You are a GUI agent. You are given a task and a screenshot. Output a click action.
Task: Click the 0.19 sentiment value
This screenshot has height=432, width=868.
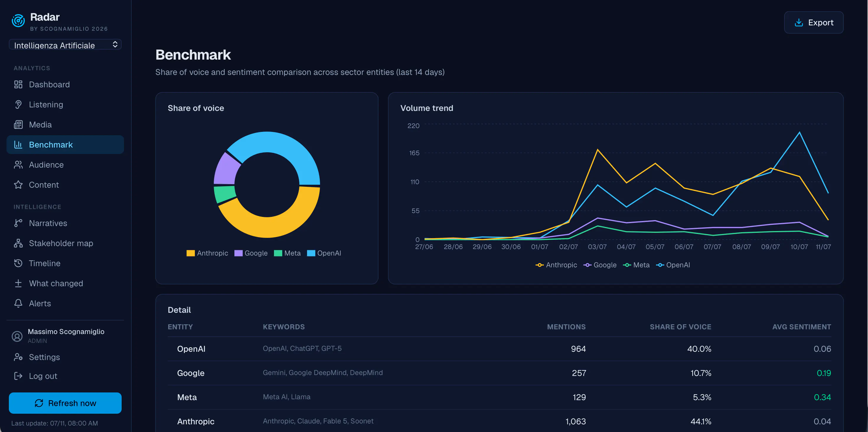824,373
